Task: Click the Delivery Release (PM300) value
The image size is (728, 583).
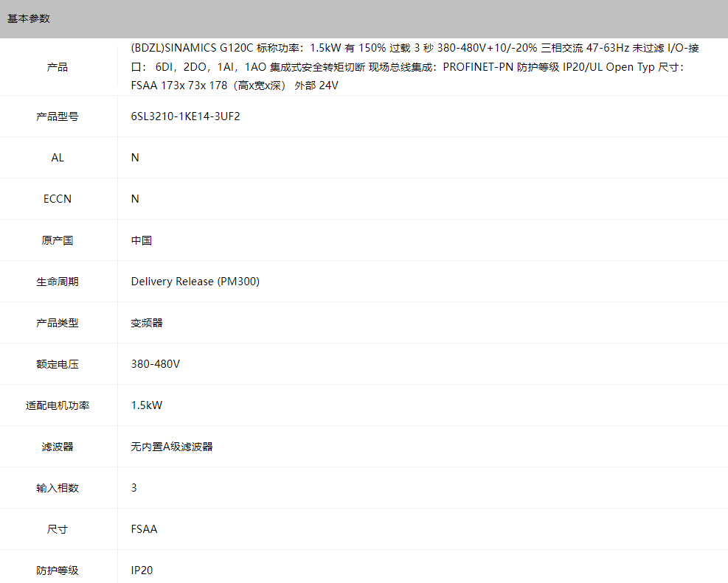Action: tap(195, 282)
